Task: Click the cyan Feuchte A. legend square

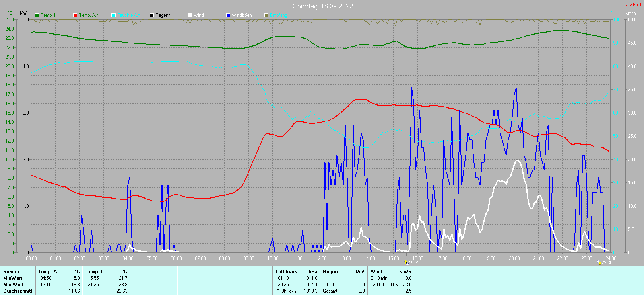Action: (114, 15)
